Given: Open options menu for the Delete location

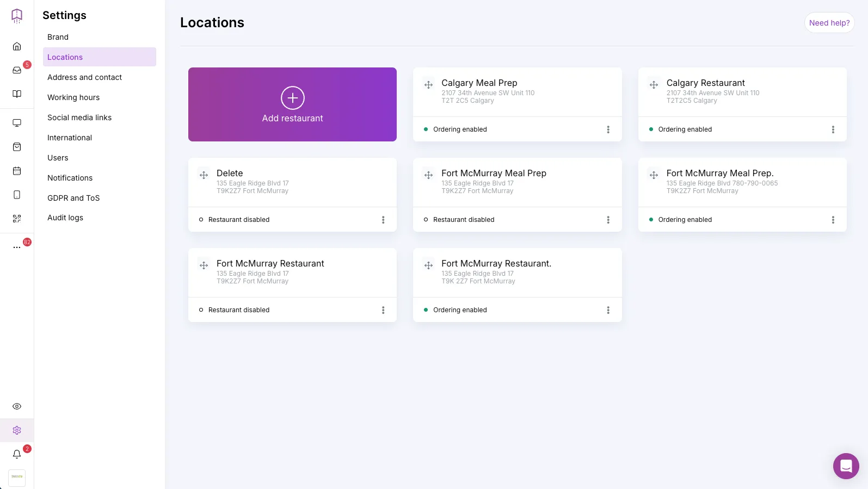Looking at the screenshot, I should (x=383, y=220).
